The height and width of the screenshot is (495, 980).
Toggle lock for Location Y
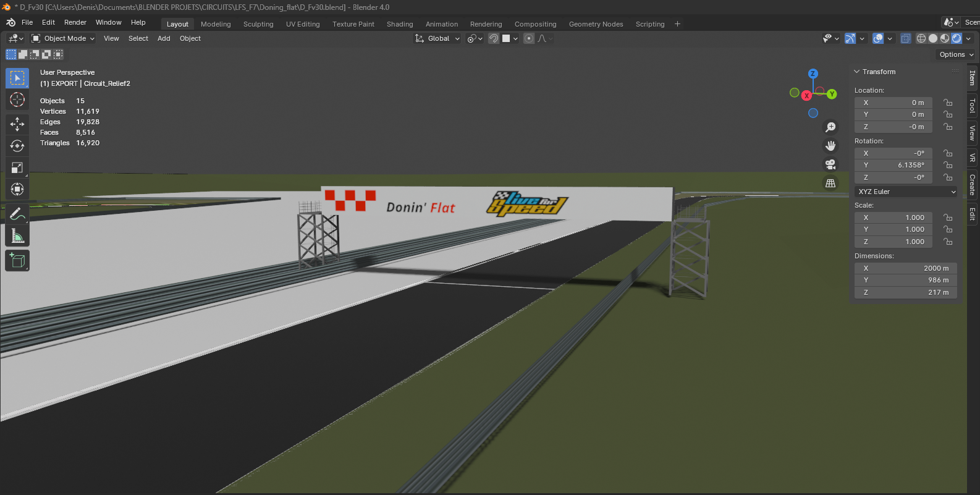point(948,114)
